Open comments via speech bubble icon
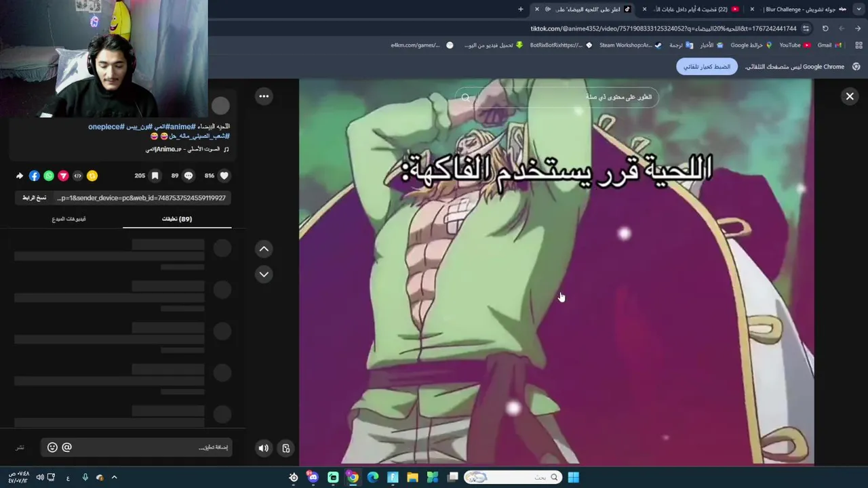Viewport: 868px width, 488px height. (189, 176)
